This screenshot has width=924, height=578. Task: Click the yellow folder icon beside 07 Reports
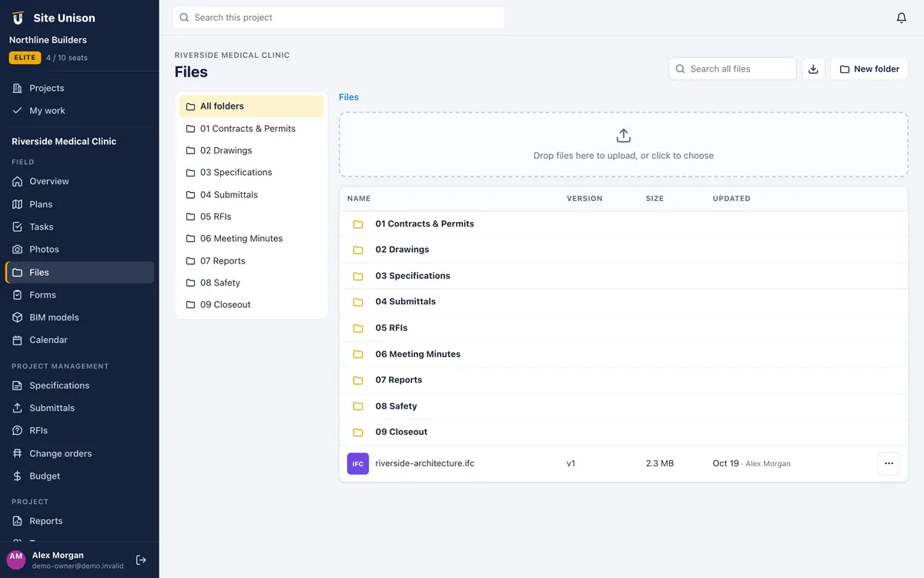click(x=358, y=380)
